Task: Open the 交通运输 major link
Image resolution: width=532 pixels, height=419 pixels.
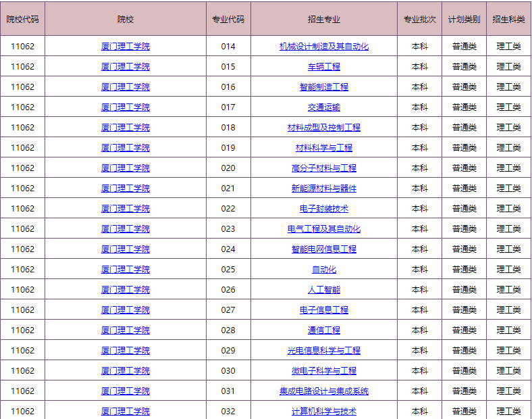Action: (x=323, y=107)
